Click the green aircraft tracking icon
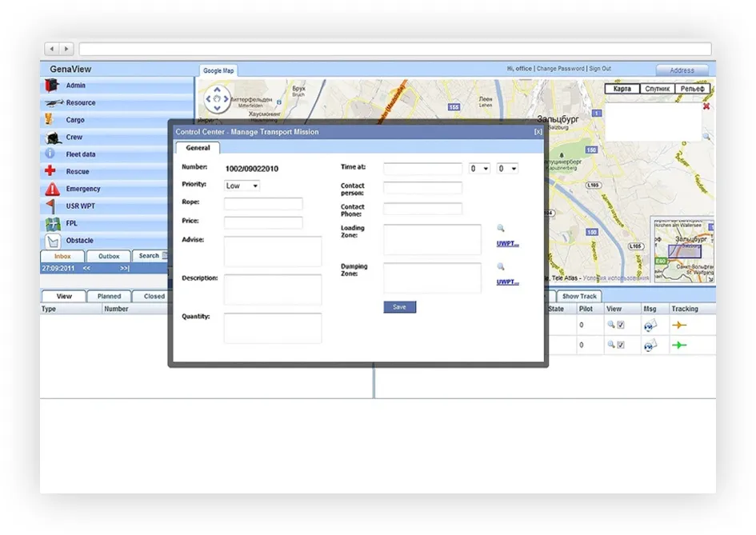The image size is (756, 535). click(679, 345)
